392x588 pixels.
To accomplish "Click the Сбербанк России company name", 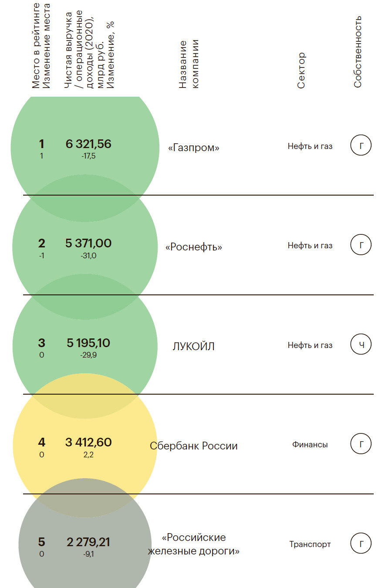I will pos(194,446).
